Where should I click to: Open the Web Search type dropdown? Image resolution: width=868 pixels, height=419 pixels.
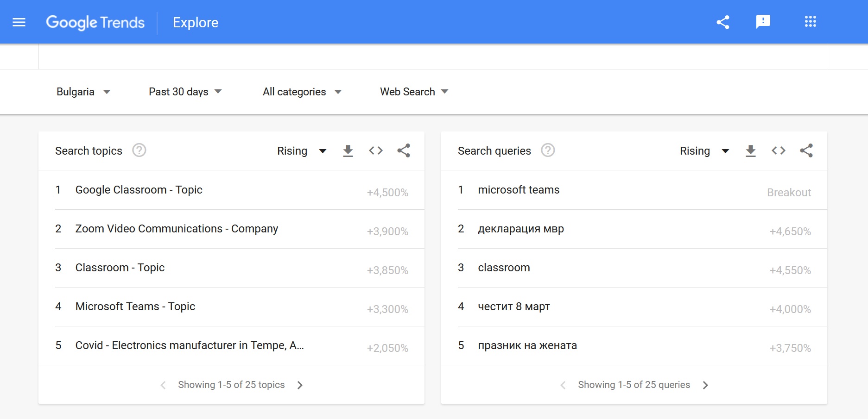pos(414,92)
